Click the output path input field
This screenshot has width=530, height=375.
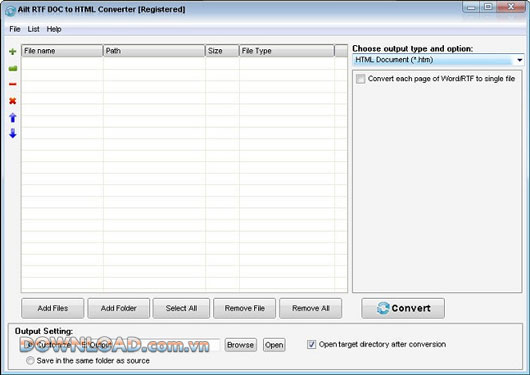(150, 345)
